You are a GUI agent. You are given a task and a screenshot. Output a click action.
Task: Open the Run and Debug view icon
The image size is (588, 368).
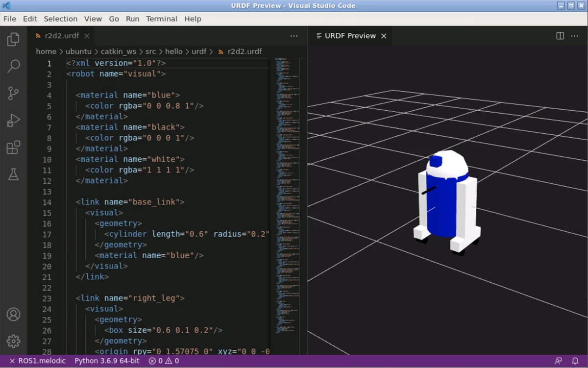pos(13,120)
